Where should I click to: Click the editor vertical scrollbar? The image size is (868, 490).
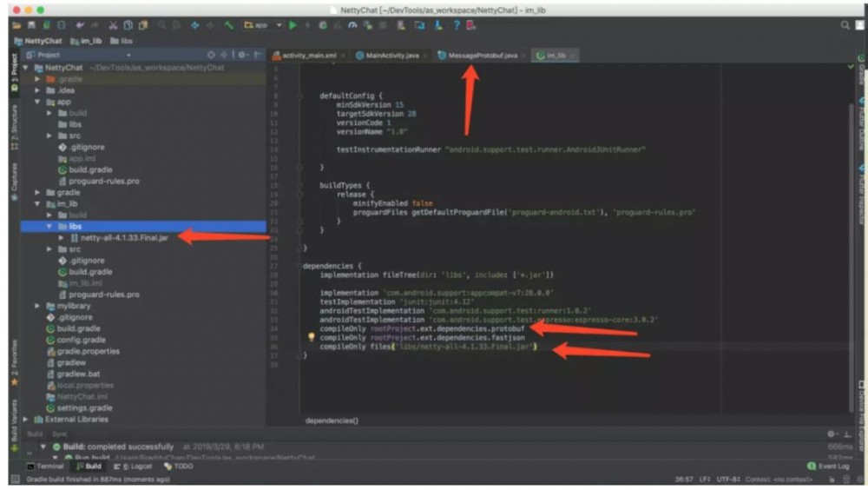[852, 258]
